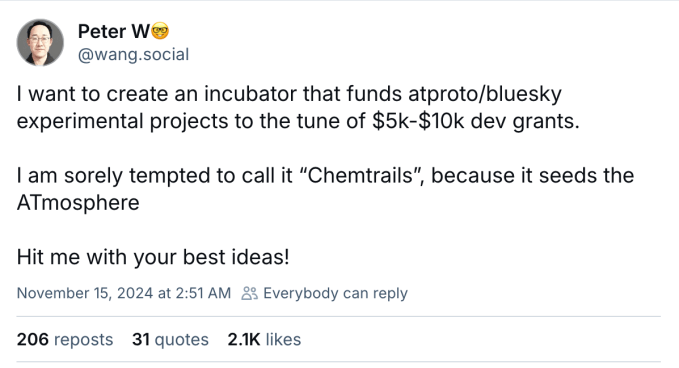This screenshot has height=368, width=679.
Task: Open the Everybody can reply setting
Action: pyautogui.click(x=324, y=294)
